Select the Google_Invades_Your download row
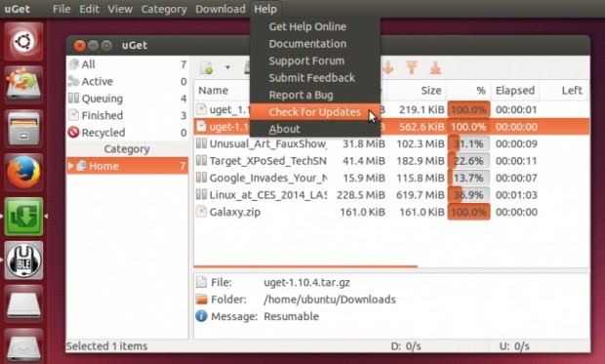 click(391, 178)
